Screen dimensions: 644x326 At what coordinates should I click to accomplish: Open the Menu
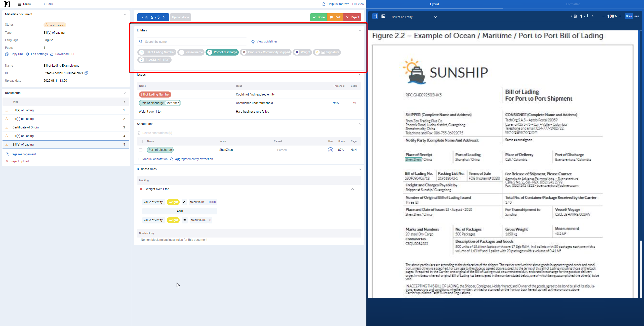[x=24, y=4]
